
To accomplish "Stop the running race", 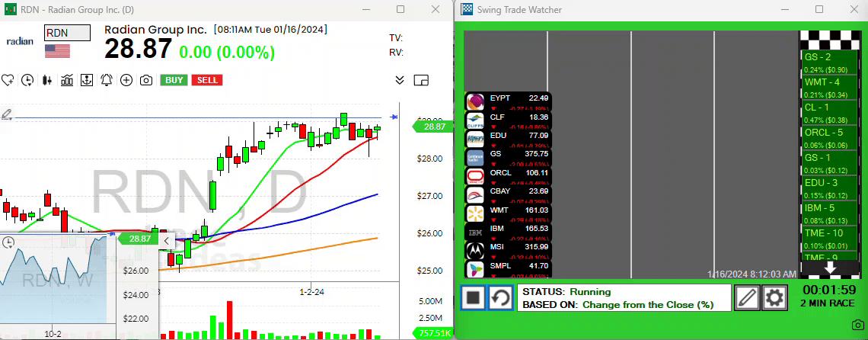I will point(473,297).
